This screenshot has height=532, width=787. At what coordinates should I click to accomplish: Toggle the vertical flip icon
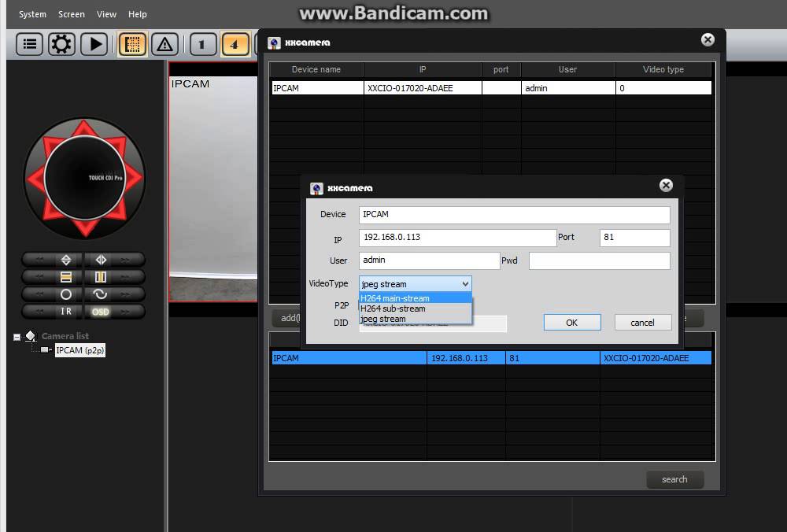coord(66,260)
